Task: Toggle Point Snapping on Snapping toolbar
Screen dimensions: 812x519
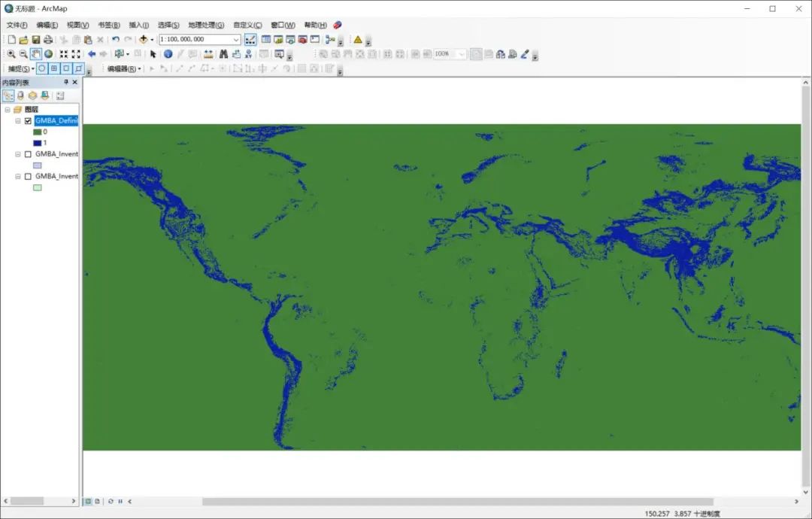Action: [x=42, y=68]
